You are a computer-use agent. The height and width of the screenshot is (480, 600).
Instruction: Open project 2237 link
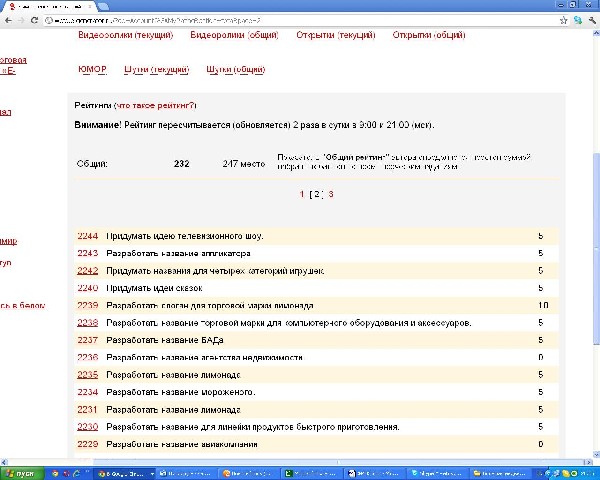point(88,340)
